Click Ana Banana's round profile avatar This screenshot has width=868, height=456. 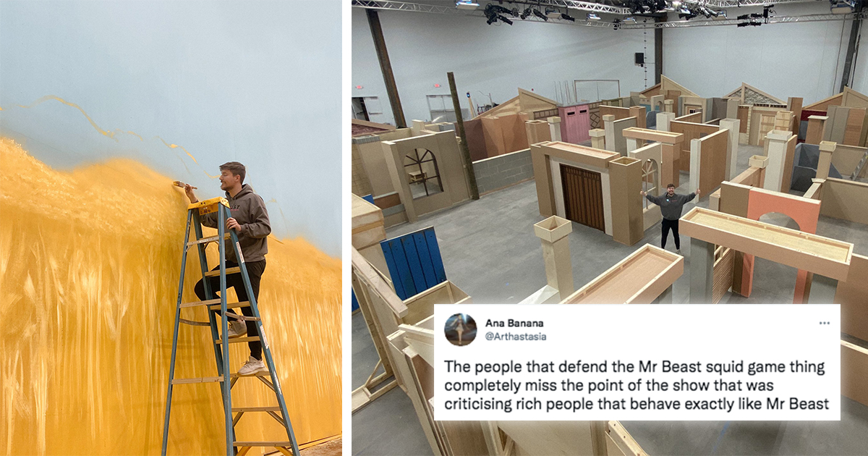(461, 329)
